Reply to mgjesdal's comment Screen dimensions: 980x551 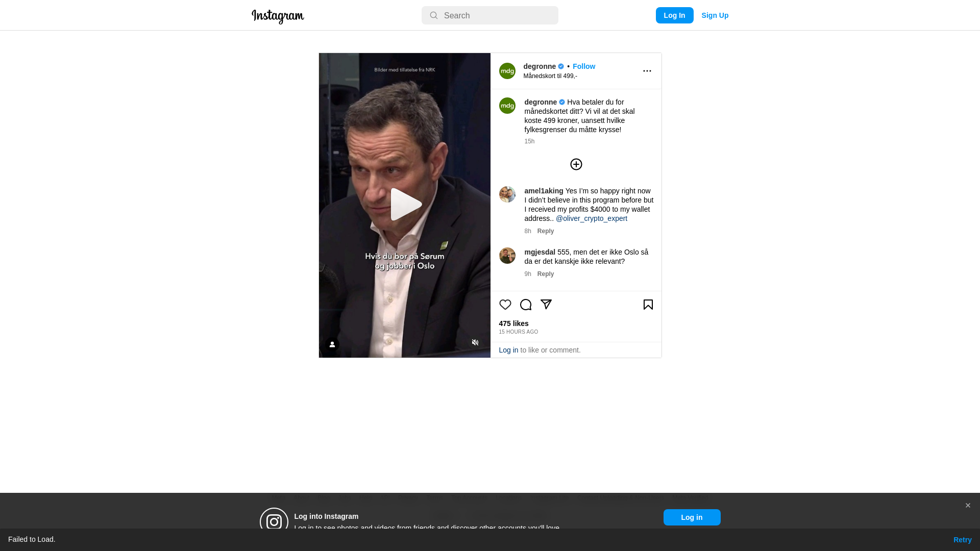[x=545, y=274]
